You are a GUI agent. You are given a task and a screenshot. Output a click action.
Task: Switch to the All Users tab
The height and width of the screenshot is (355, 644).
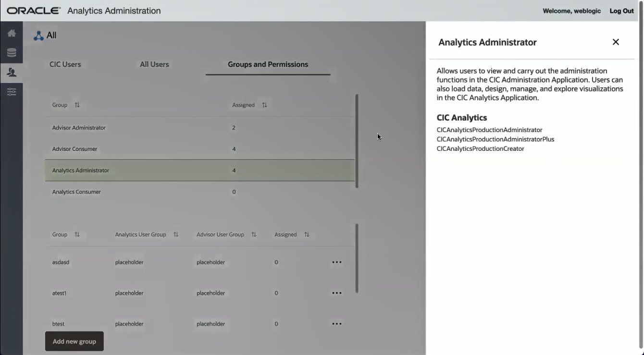pyautogui.click(x=154, y=64)
